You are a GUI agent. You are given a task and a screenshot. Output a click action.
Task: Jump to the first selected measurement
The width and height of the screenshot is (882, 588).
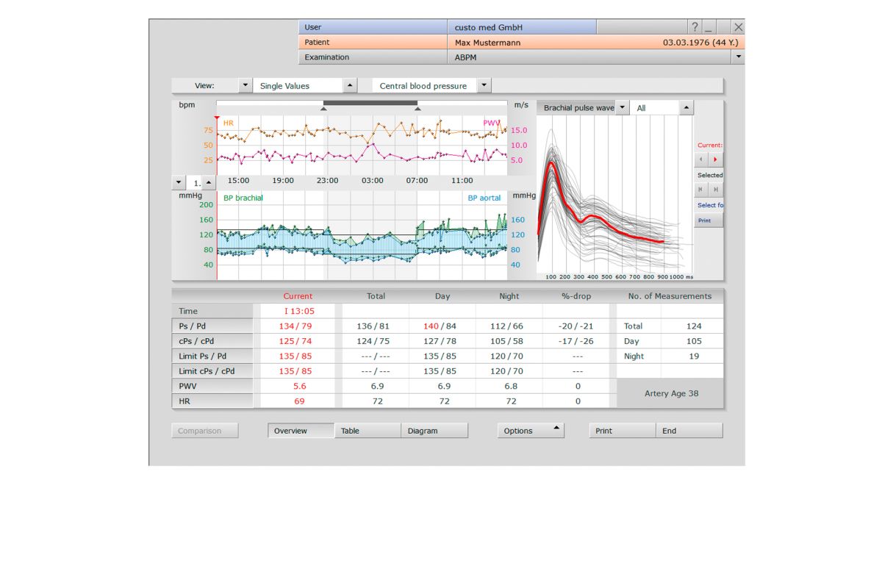(701, 189)
